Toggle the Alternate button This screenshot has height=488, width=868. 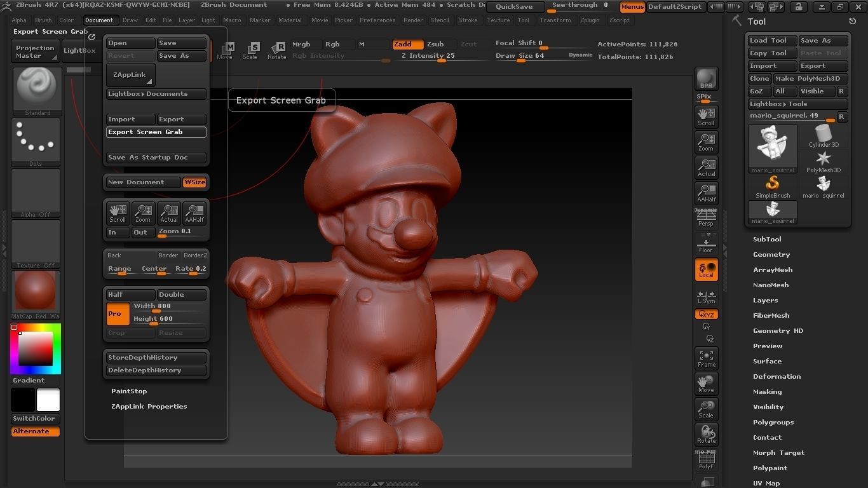coord(36,431)
